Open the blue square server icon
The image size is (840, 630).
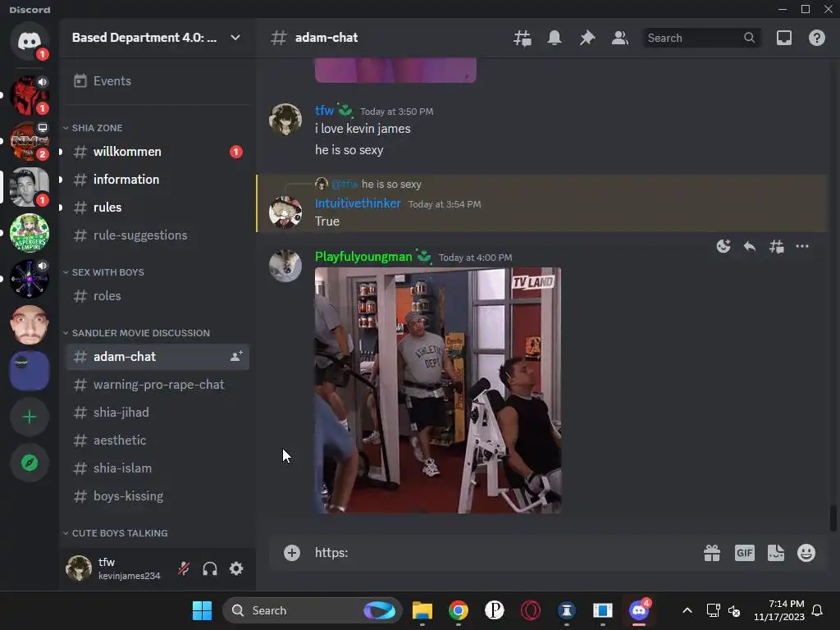pyautogui.click(x=30, y=371)
